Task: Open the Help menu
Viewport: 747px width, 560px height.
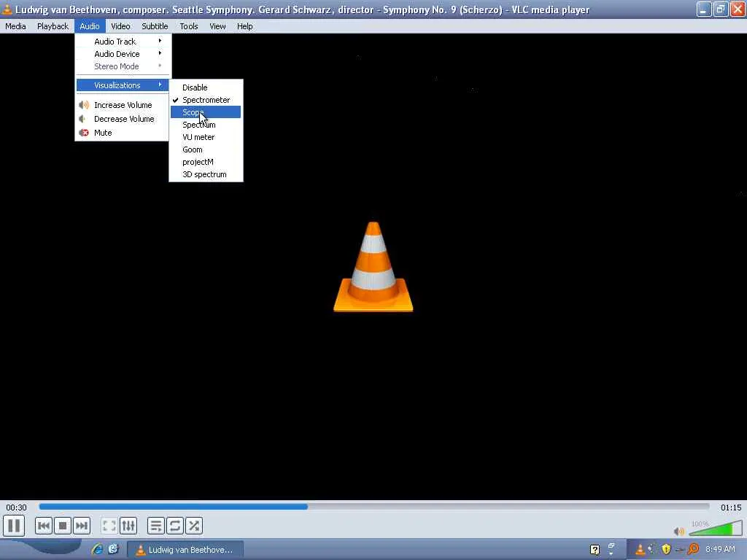Action: 245,26
